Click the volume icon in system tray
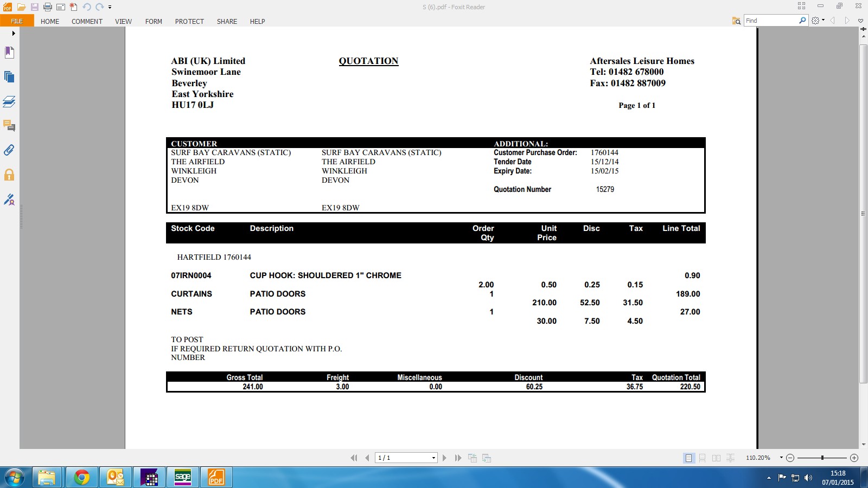 click(808, 478)
